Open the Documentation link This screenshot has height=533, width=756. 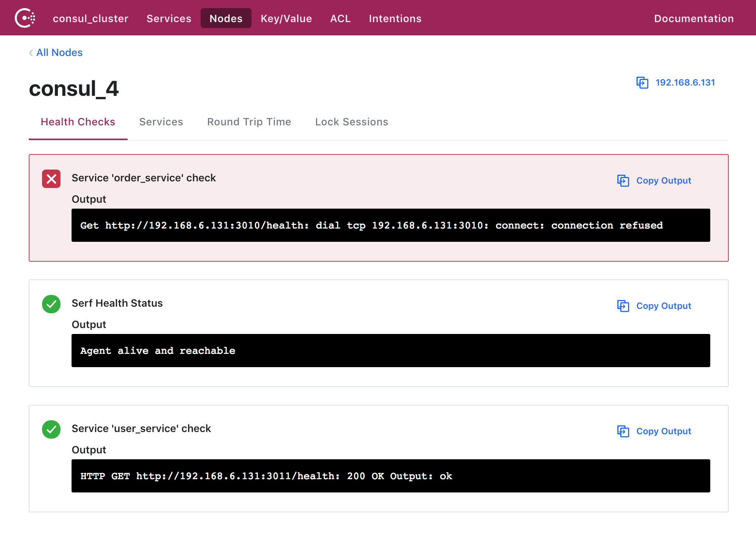693,18
